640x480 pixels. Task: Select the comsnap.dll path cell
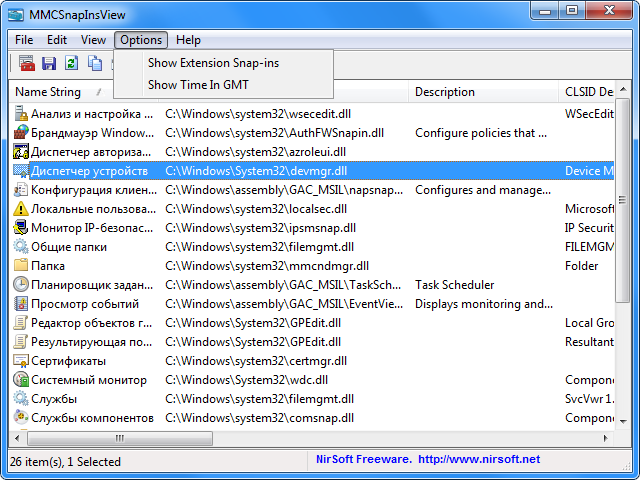[x=260, y=418]
